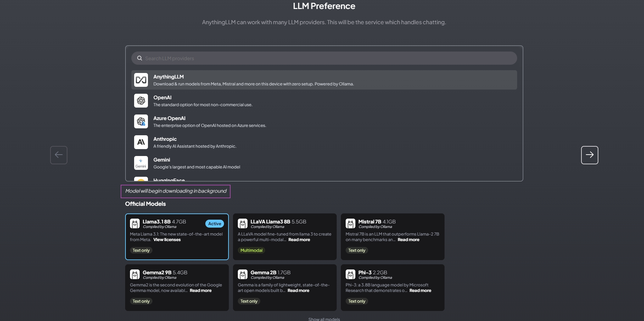
Task: Expand Read more on Gemma2 9B description
Action: coord(200,291)
